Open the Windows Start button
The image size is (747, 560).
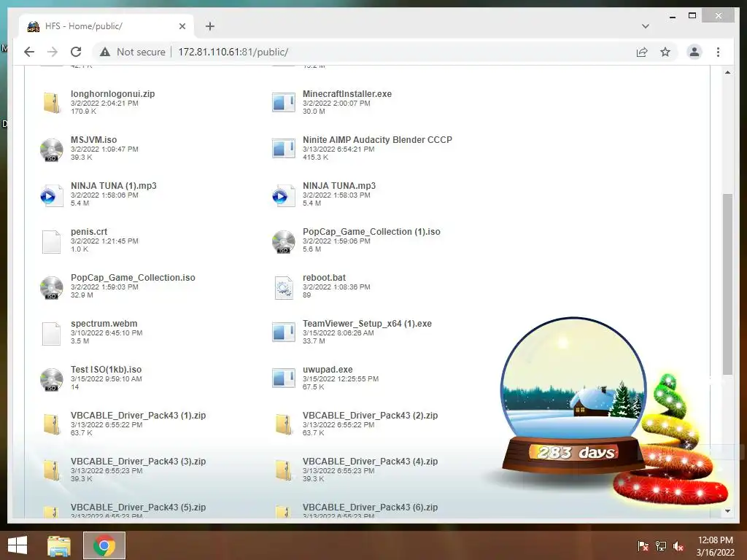click(x=18, y=545)
